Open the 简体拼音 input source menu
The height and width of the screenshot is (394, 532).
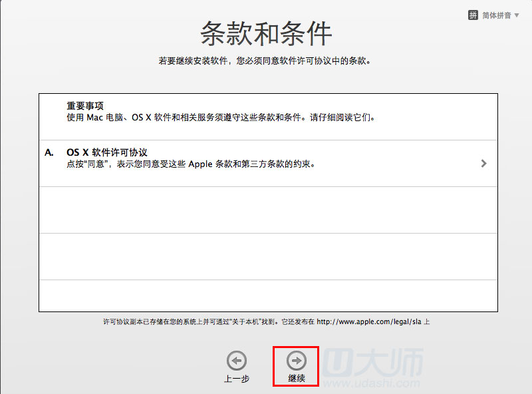[495, 15]
